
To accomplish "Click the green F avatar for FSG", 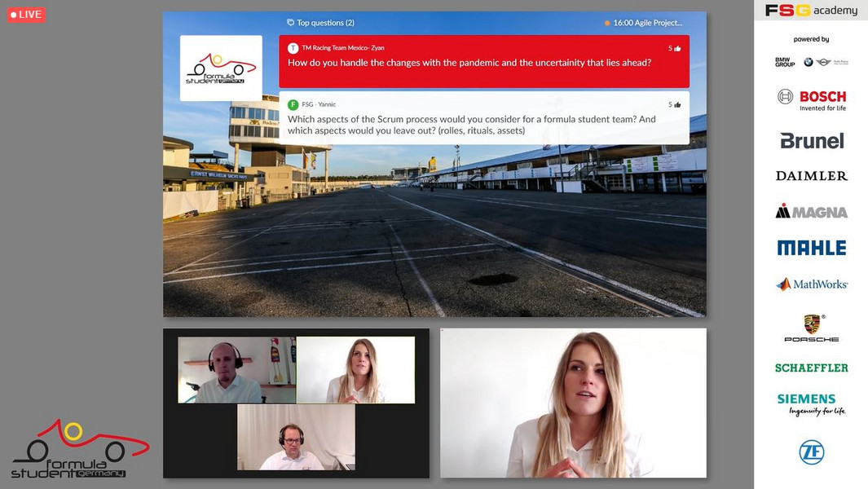I will pos(293,105).
